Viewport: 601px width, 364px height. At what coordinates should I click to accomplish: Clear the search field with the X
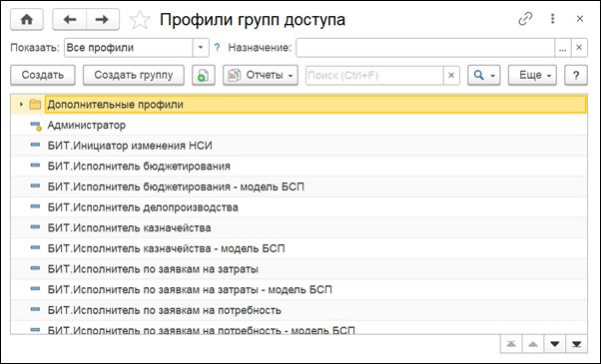(451, 75)
